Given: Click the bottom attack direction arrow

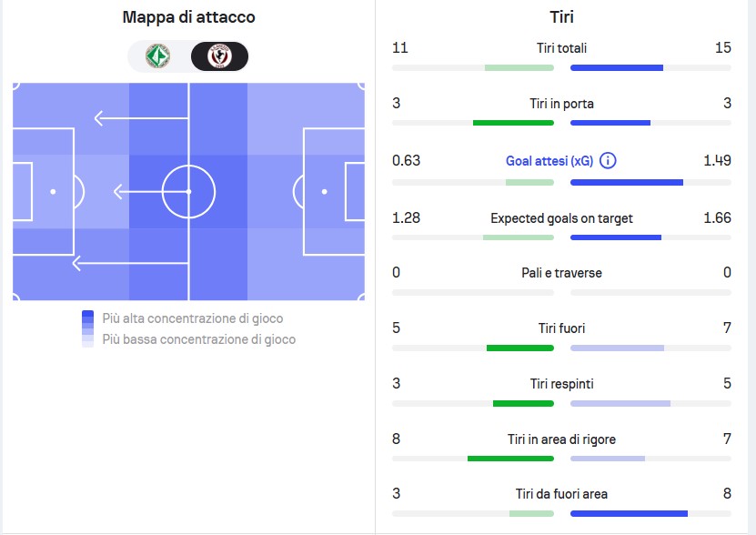Looking at the screenshot, I should tap(130, 263).
